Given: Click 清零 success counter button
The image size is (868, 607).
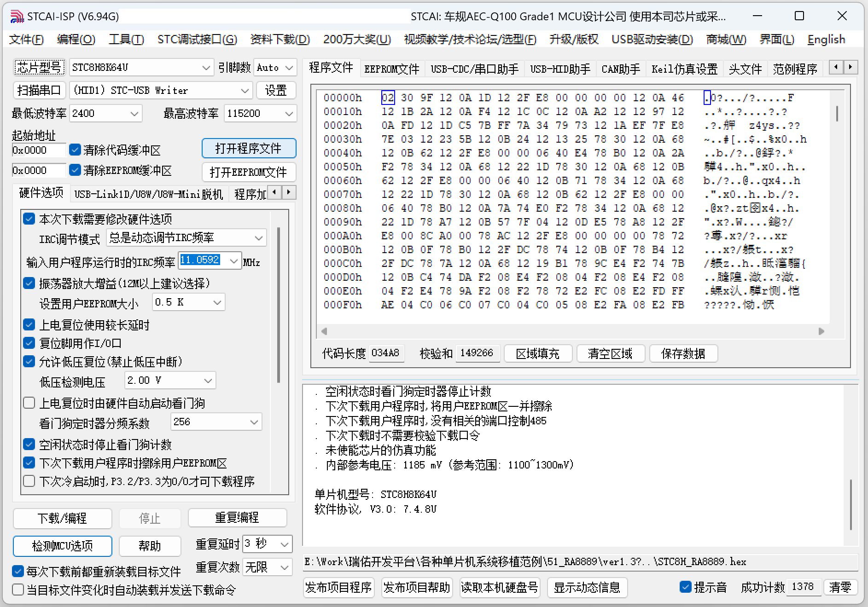Looking at the screenshot, I should coord(840,587).
